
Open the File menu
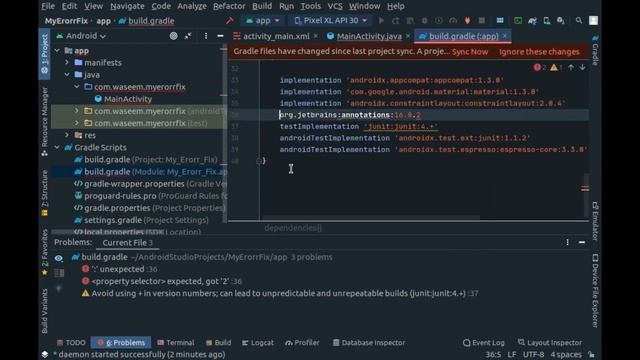tap(48, 6)
